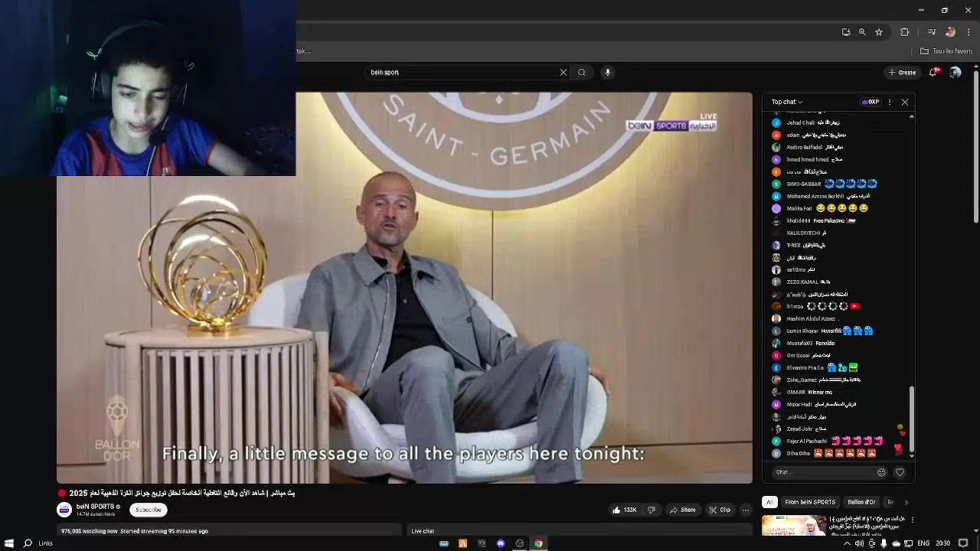980x551 pixels.
Task: Open the Tous les favoris bookmarks folder
Action: coord(946,51)
